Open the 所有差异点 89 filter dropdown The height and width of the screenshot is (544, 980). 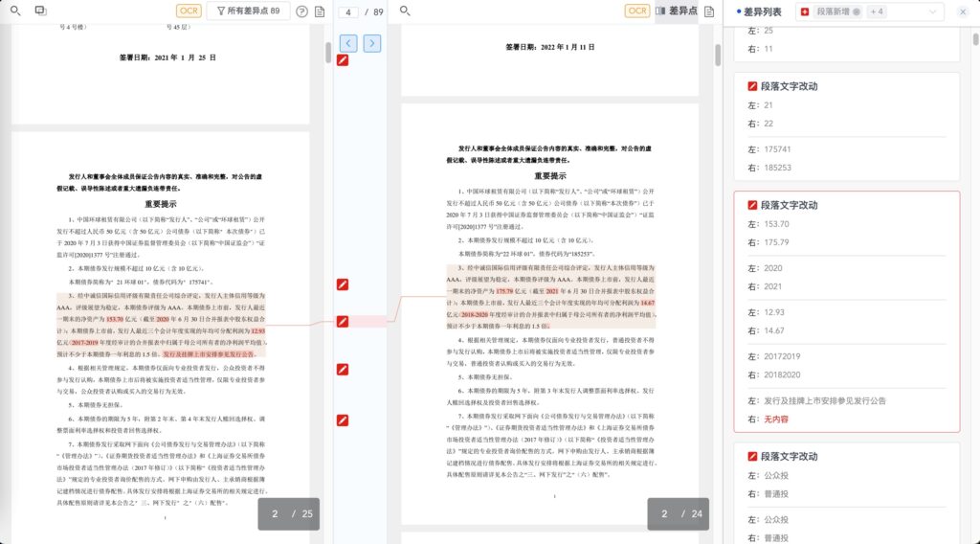pos(248,11)
